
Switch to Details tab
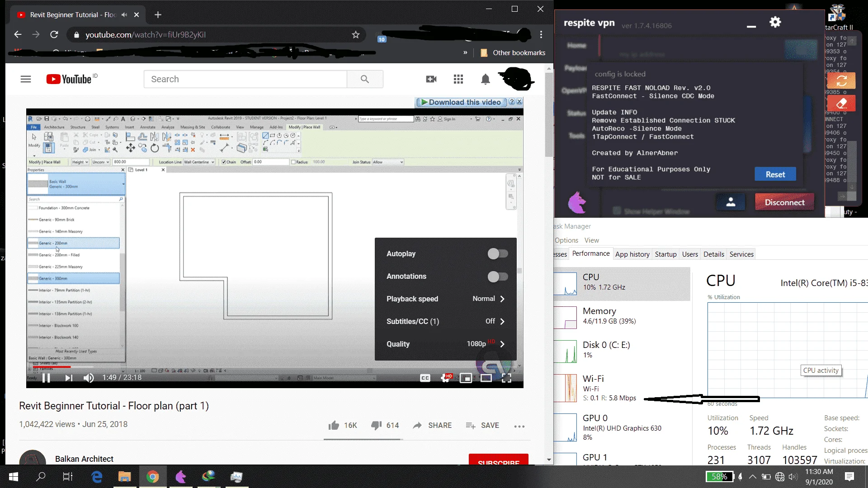click(714, 254)
